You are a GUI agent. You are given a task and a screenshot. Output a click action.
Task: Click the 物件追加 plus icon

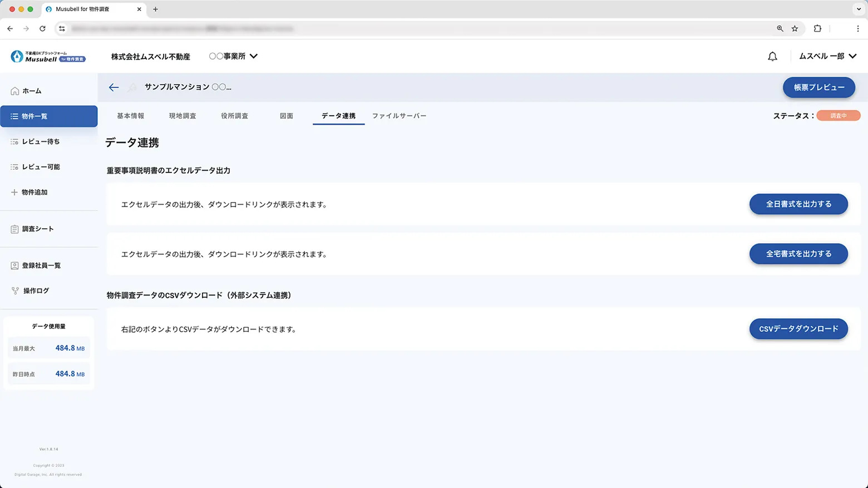coord(14,192)
